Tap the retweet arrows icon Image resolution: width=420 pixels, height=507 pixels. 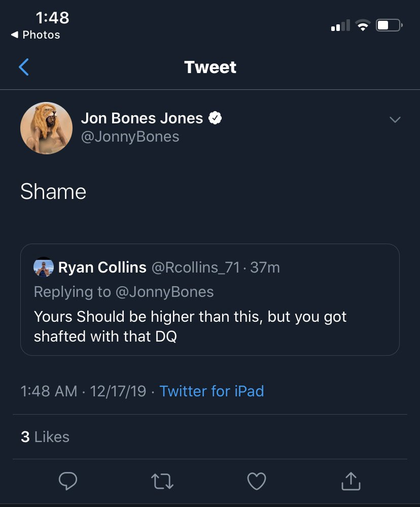click(x=162, y=481)
